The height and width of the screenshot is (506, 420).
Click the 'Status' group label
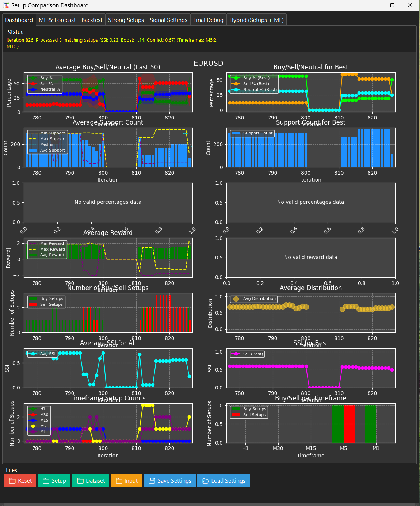15,32
